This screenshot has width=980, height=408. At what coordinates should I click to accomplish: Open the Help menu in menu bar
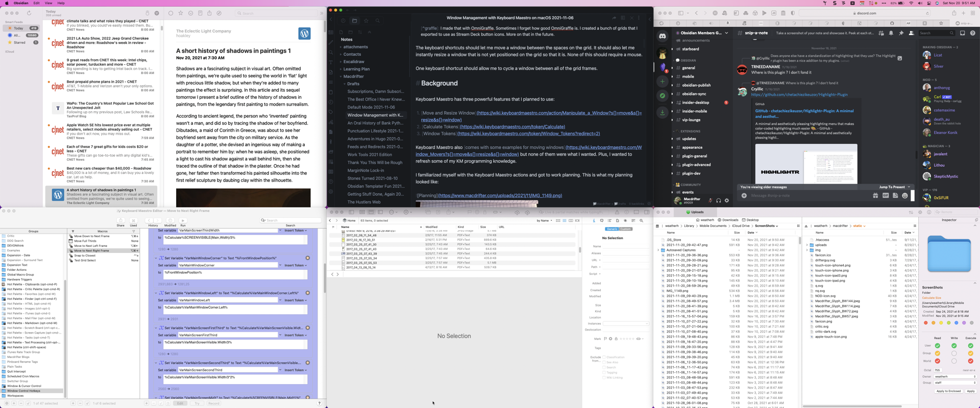(x=61, y=3)
